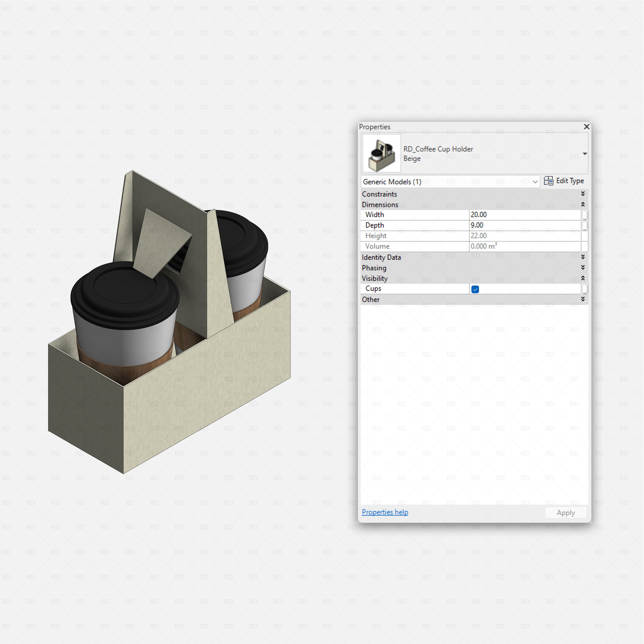Open the Properties help link
644x644 pixels.
pyautogui.click(x=385, y=512)
